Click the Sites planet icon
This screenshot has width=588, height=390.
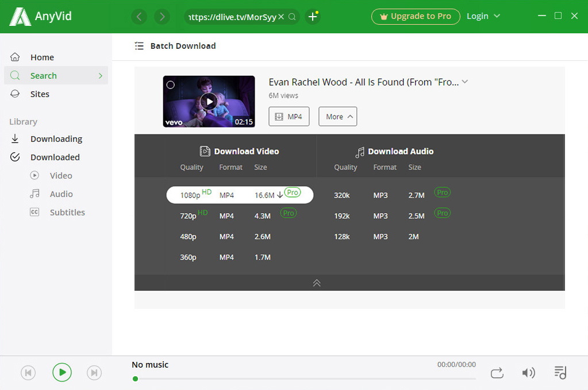(15, 94)
